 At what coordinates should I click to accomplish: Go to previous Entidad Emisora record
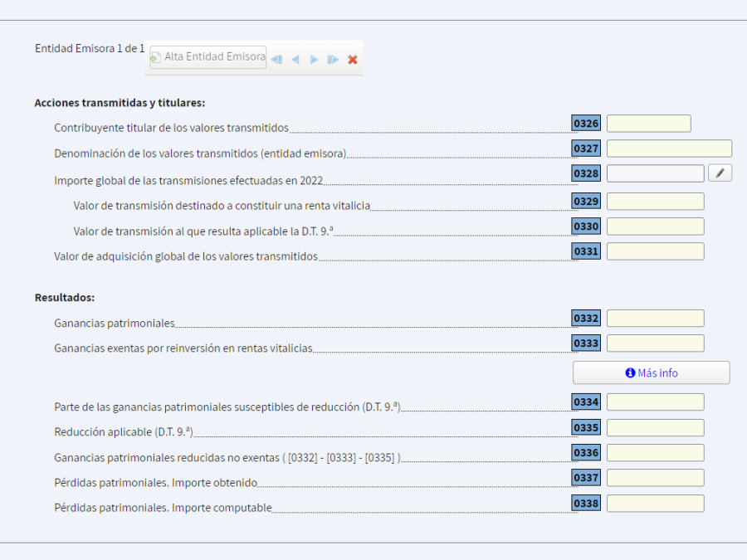[x=295, y=60]
